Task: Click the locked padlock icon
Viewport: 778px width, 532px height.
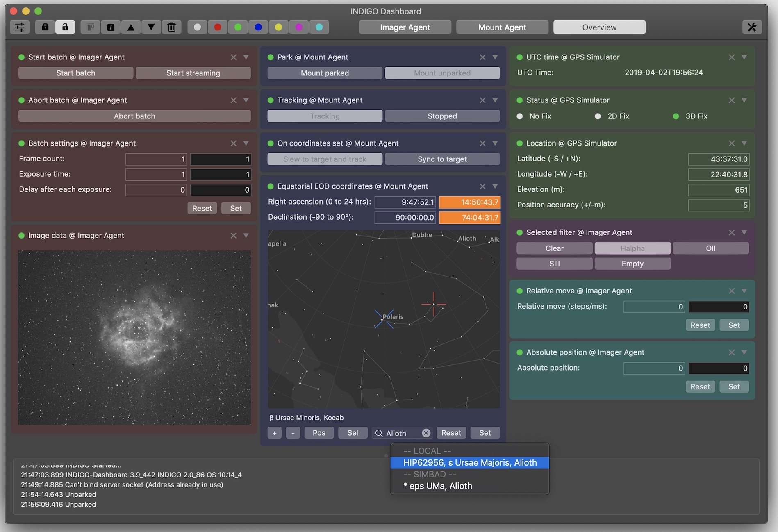Action: [45, 27]
